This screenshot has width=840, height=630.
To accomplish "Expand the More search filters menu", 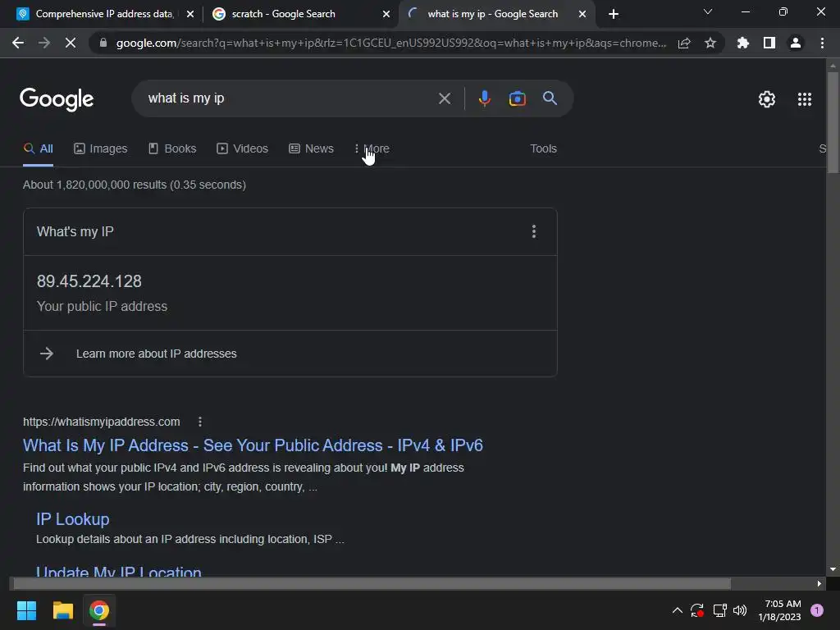I will click(x=372, y=148).
